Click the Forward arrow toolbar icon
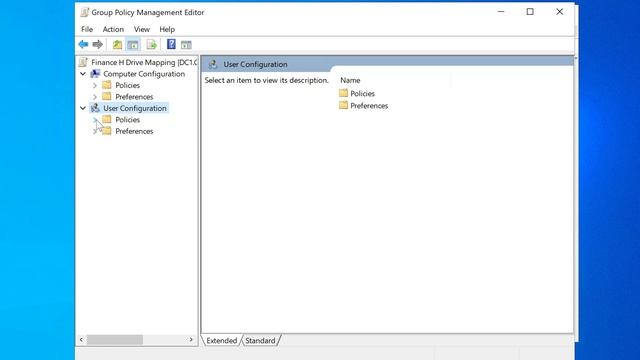This screenshot has width=640, height=360. 98,44
